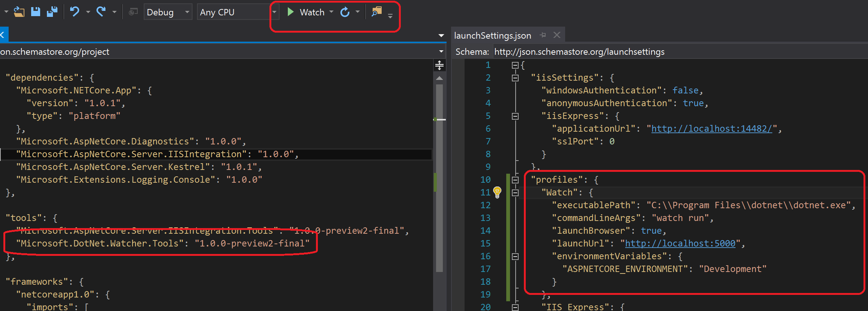Open the undo history dropdown arrow
Viewport: 868px width, 311px height.
point(88,12)
